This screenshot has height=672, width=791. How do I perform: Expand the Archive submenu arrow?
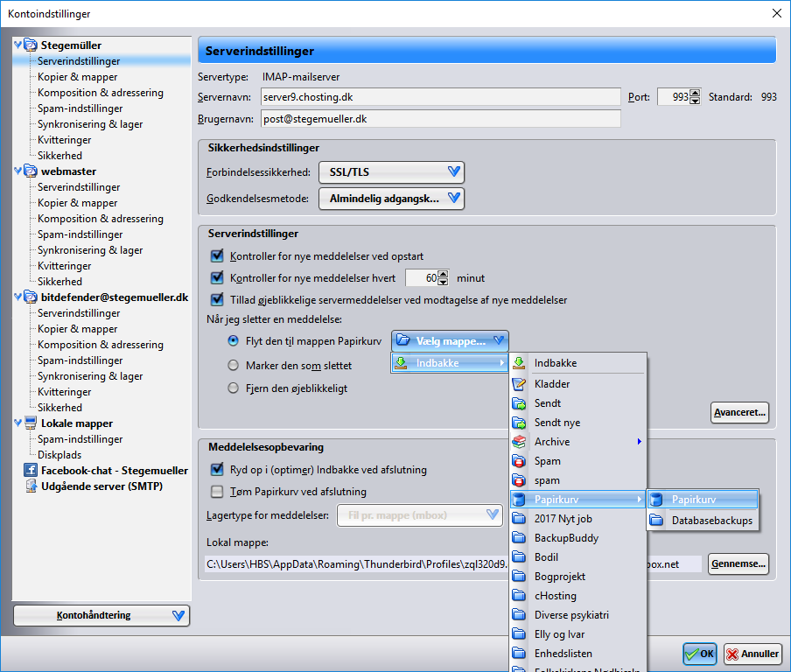click(x=639, y=442)
